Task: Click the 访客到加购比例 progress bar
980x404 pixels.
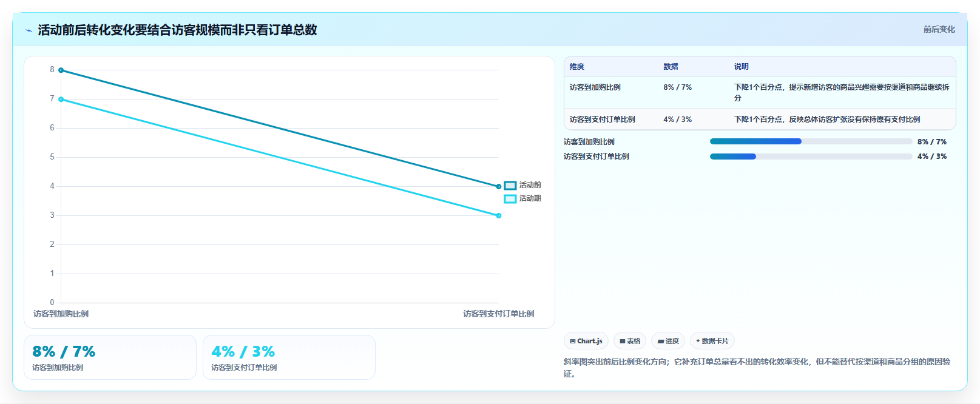Action: (x=811, y=141)
